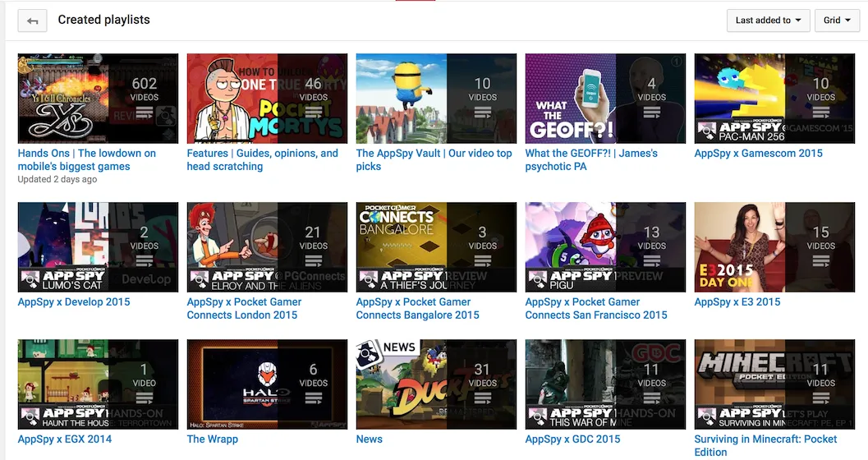The width and height of the screenshot is (868, 460).
Task: Click playlist icon on Minecraft 11 videos overlay
Action: pos(821,398)
